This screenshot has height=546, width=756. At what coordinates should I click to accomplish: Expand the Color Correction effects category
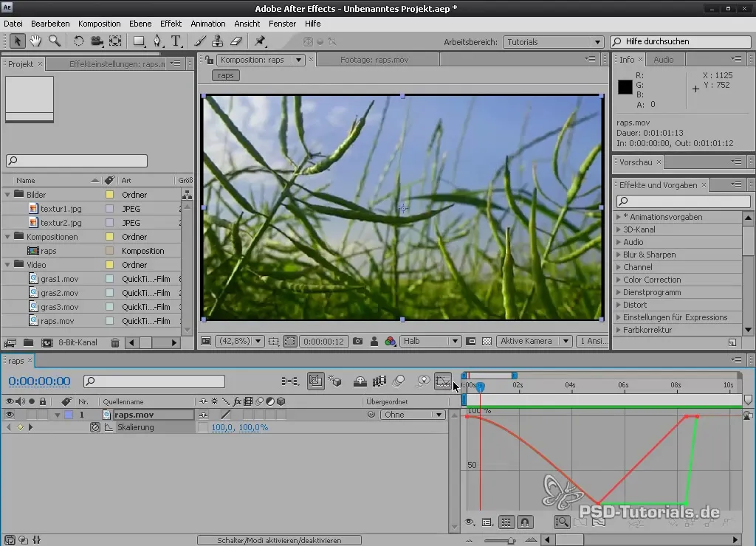(619, 280)
